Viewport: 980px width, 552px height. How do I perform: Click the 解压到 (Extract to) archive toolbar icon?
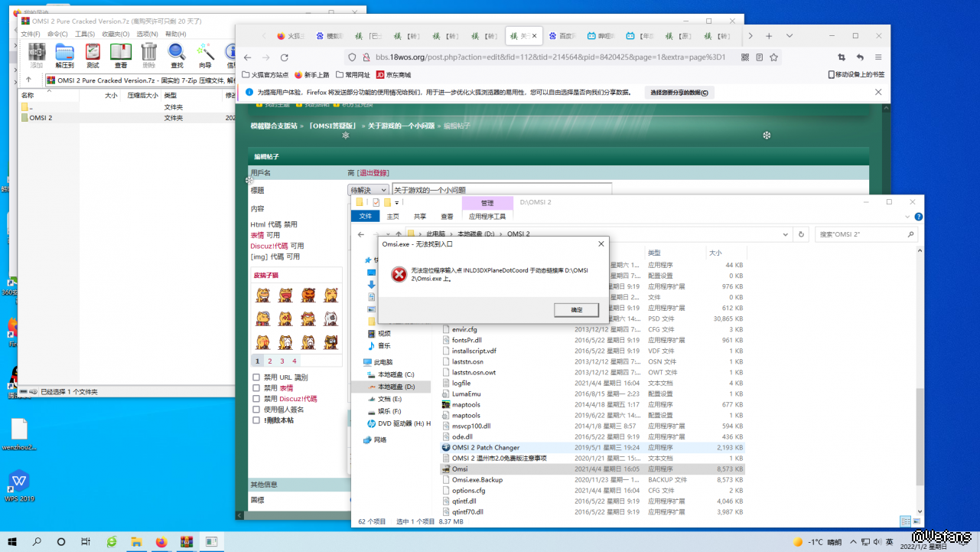click(64, 54)
